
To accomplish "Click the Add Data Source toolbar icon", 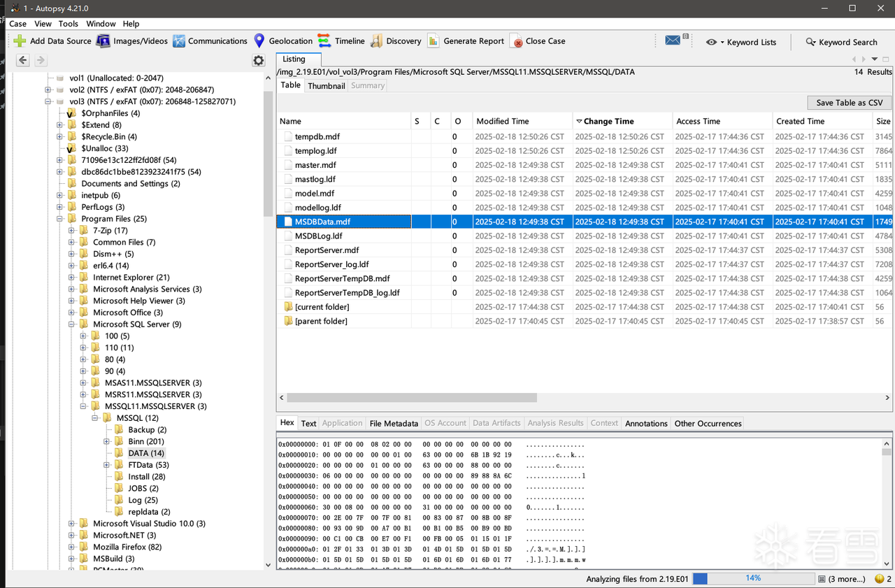I will pyautogui.click(x=20, y=41).
